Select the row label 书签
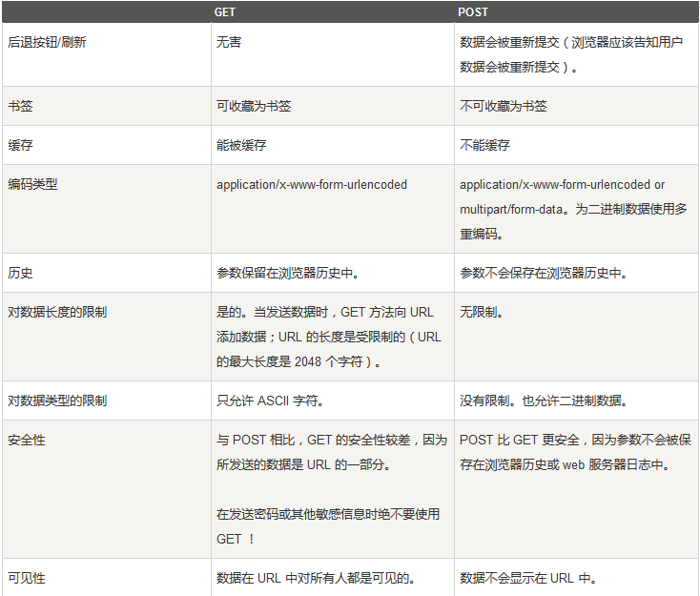This screenshot has width=700, height=596. pos(20,106)
